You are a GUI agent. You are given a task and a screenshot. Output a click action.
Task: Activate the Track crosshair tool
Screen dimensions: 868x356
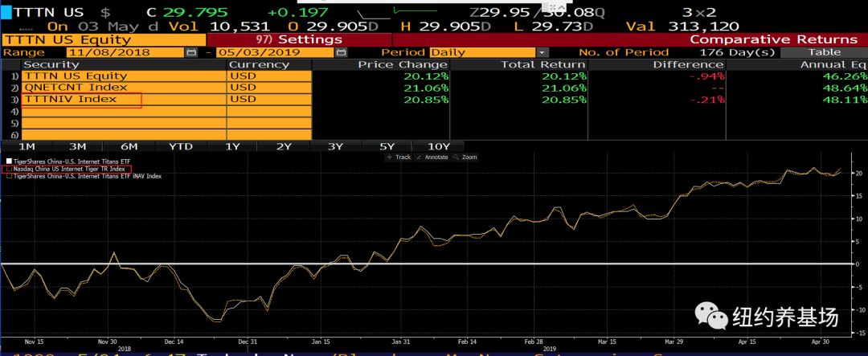pyautogui.click(x=399, y=158)
